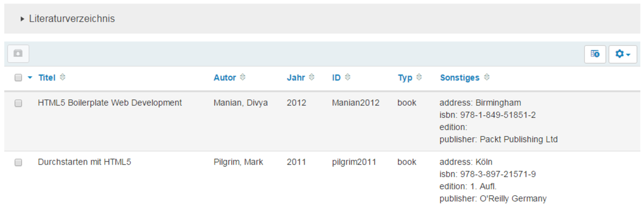Click the Typ column header
Image resolution: width=644 pixels, height=210 pixels.
coord(405,78)
